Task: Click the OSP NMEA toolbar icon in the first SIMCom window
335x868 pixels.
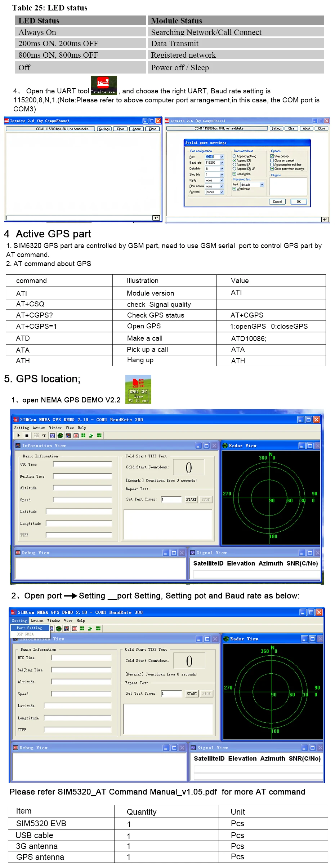Action: click(36, 435)
